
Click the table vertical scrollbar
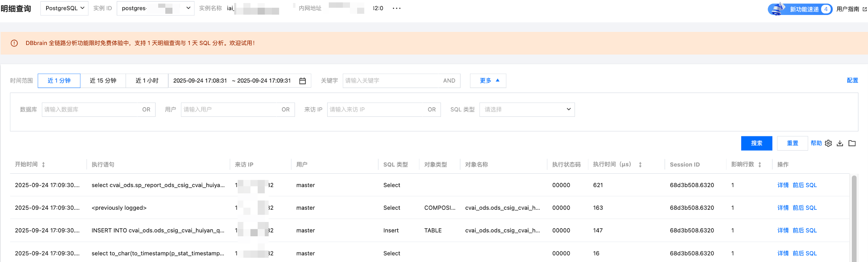tap(854, 215)
